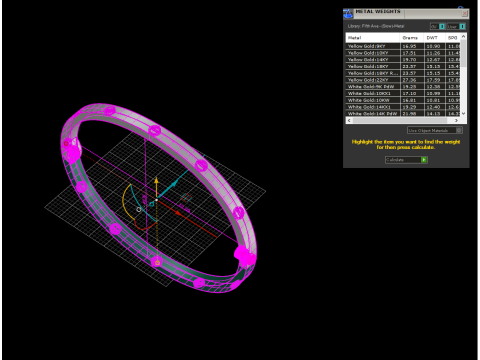Click the Metal Weights panel icon
480x360 pixels.
click(x=348, y=14)
